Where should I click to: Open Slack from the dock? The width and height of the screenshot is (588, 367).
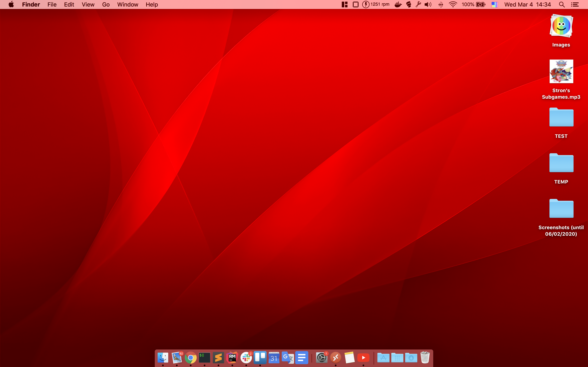click(246, 358)
